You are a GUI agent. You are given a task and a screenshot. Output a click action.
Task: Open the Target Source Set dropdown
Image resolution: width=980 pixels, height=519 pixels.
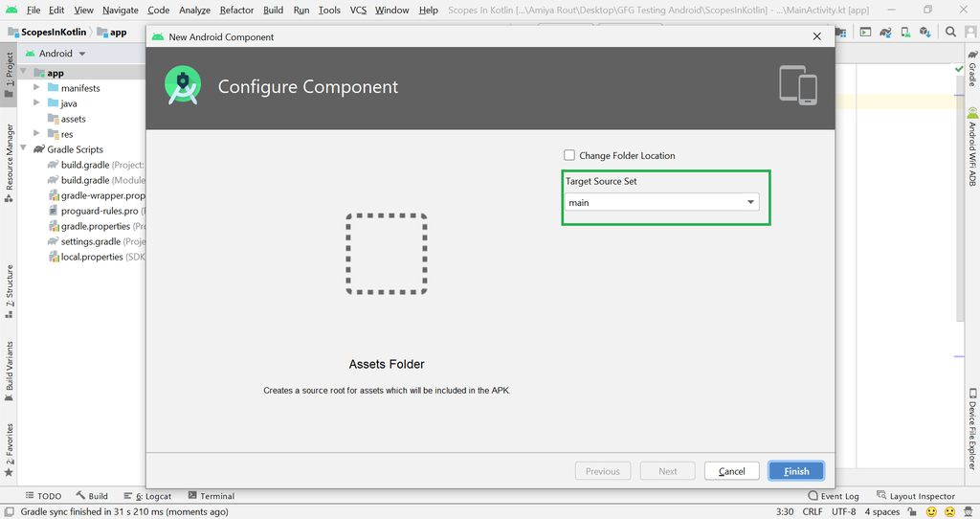coord(662,202)
